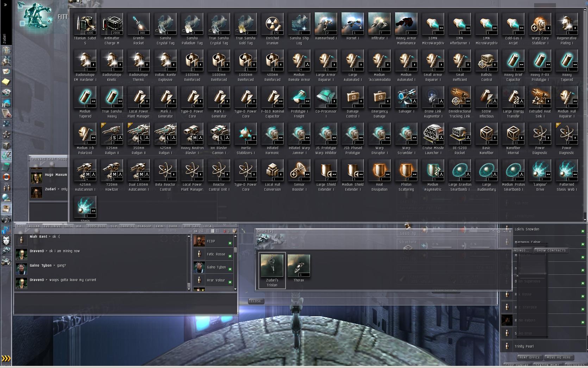Image resolution: width=588 pixels, height=368 pixels.
Task: Click the inventory scrollbar down arrow
Action: (x=585, y=220)
